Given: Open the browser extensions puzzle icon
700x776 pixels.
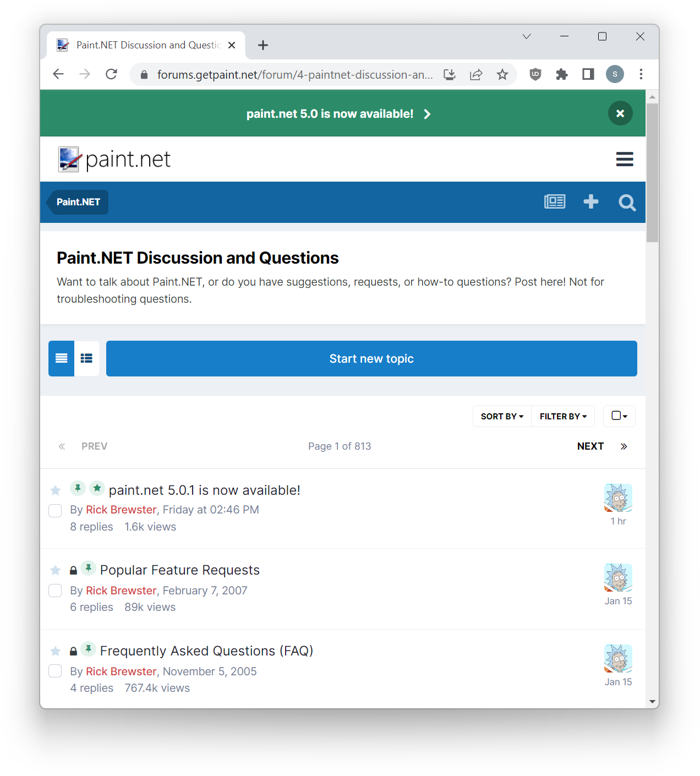Looking at the screenshot, I should [561, 74].
